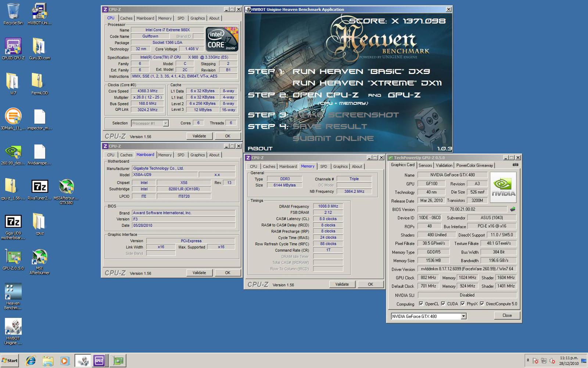Screen dimensions: 588x368
Task: Show hidden system tray icons
Action: click(x=528, y=360)
